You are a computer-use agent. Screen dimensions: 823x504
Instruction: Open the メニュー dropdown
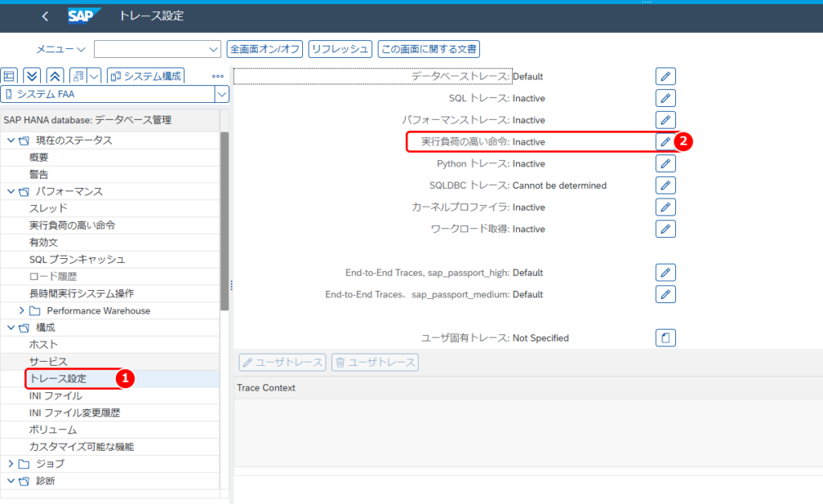[x=60, y=49]
